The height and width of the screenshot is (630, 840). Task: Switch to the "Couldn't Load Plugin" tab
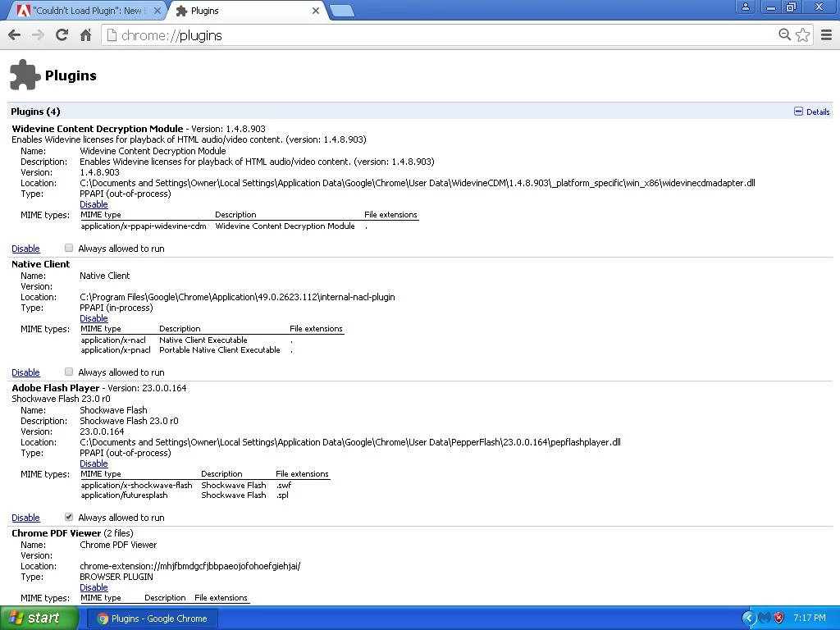point(89,11)
